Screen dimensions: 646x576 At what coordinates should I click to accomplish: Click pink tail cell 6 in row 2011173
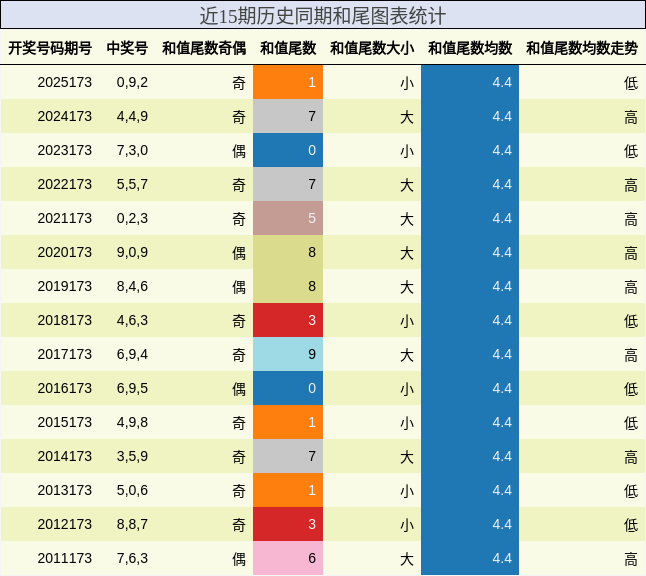(288, 558)
